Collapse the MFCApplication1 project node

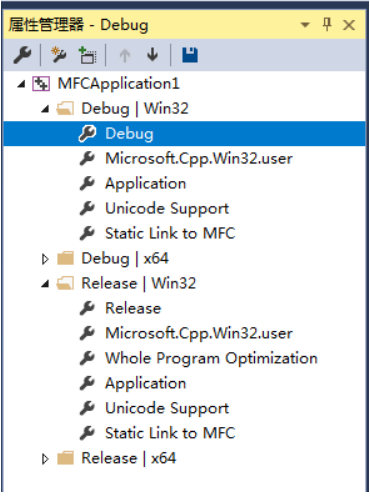coord(21,84)
